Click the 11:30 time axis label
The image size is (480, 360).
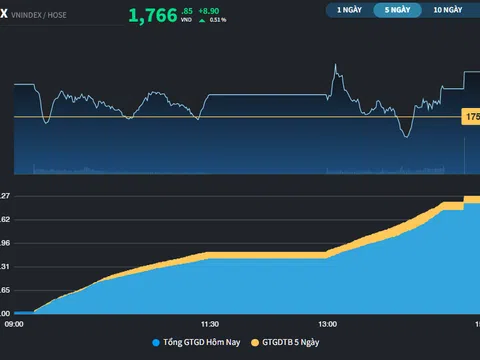[210, 324]
